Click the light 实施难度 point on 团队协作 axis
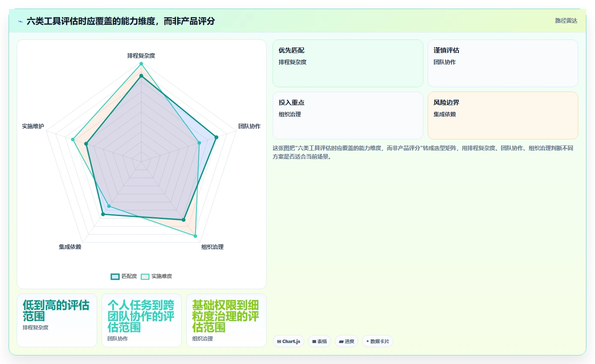595x364 pixels. pos(199,143)
